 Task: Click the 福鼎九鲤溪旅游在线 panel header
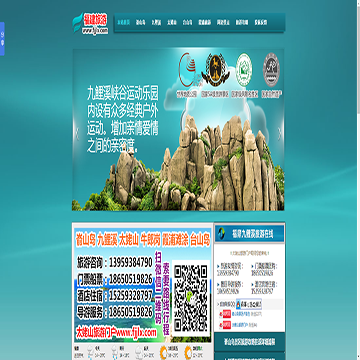tap(250, 234)
